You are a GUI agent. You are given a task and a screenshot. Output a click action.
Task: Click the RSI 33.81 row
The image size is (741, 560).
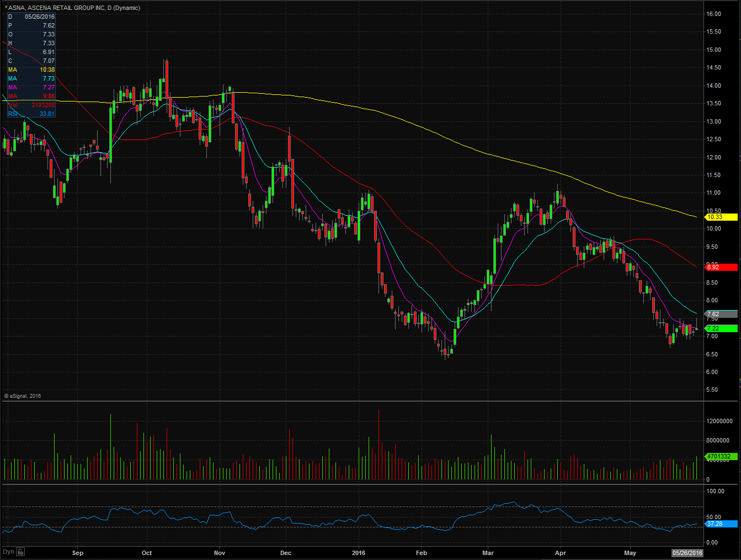(31, 114)
